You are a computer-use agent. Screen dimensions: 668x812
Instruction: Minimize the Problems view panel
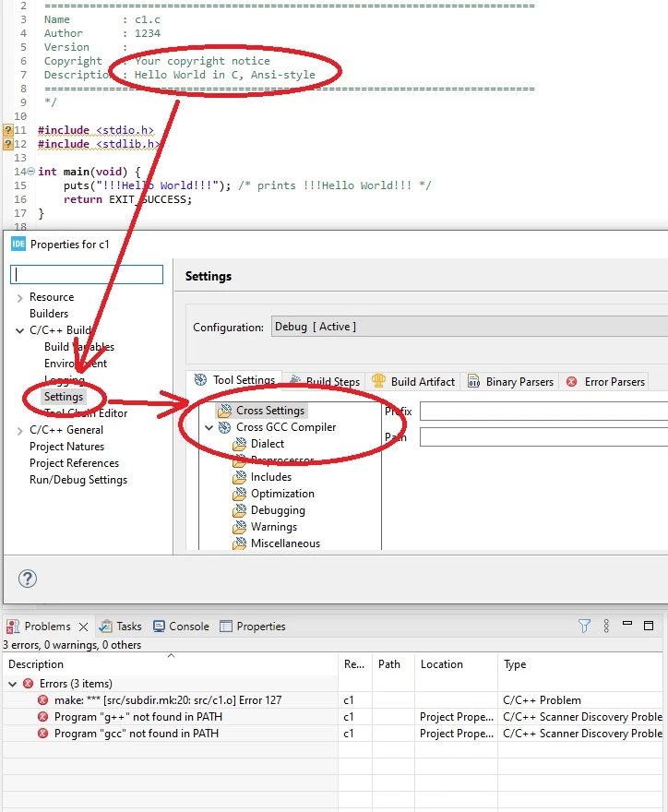[x=627, y=624]
